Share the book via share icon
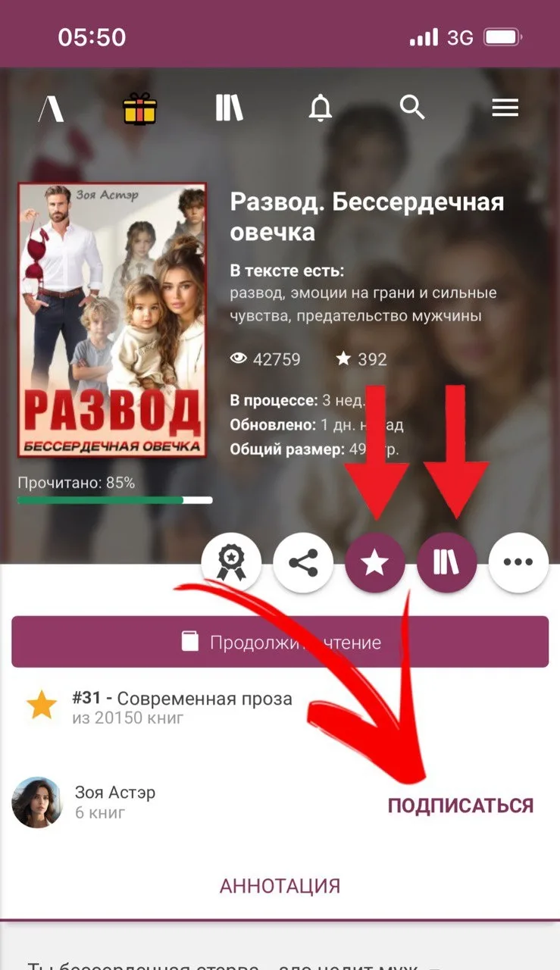560x970 pixels. 303,563
